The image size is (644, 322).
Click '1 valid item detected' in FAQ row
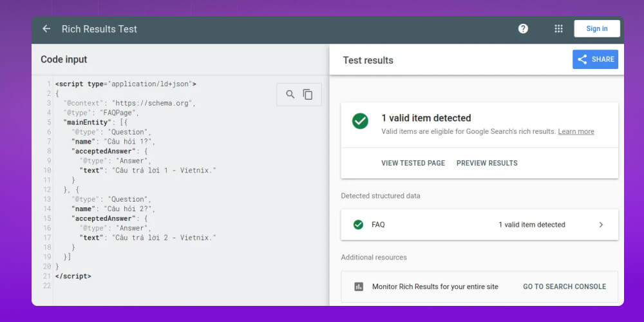pyautogui.click(x=532, y=225)
